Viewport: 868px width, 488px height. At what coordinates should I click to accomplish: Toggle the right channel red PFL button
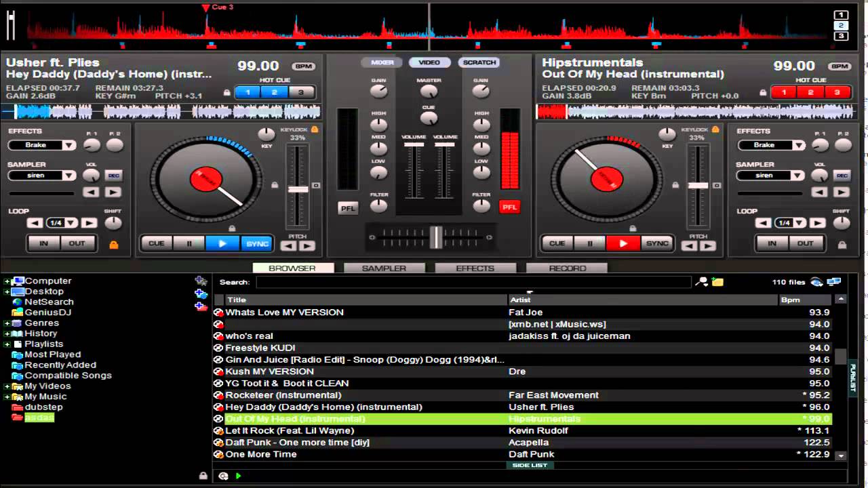click(509, 207)
